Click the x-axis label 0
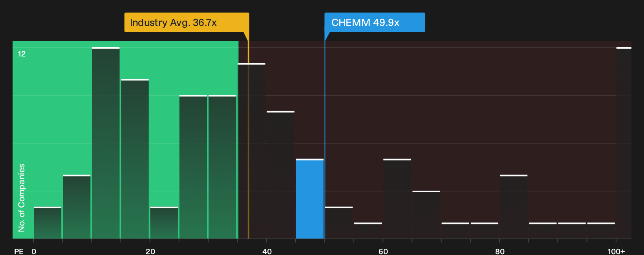Screen dimensions: 644x255 (34, 251)
